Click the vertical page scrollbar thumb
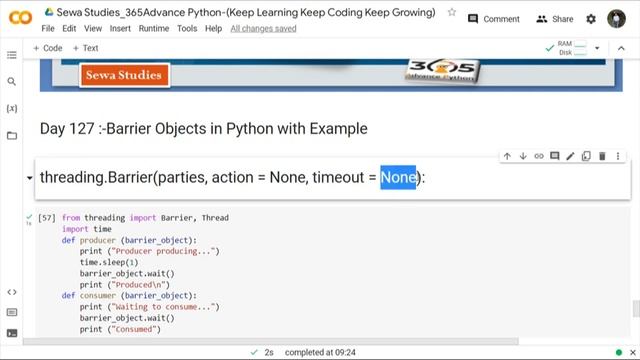This screenshot has height=360, width=640. pos(636,309)
